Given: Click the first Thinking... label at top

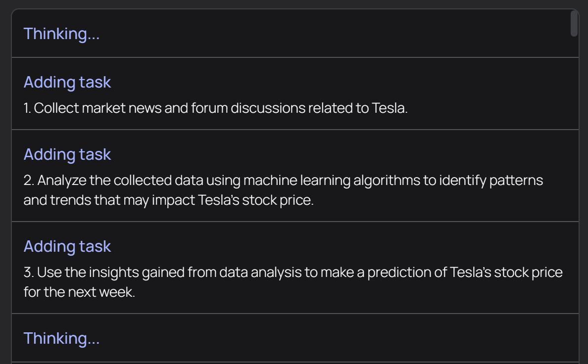Looking at the screenshot, I should point(61,34).
